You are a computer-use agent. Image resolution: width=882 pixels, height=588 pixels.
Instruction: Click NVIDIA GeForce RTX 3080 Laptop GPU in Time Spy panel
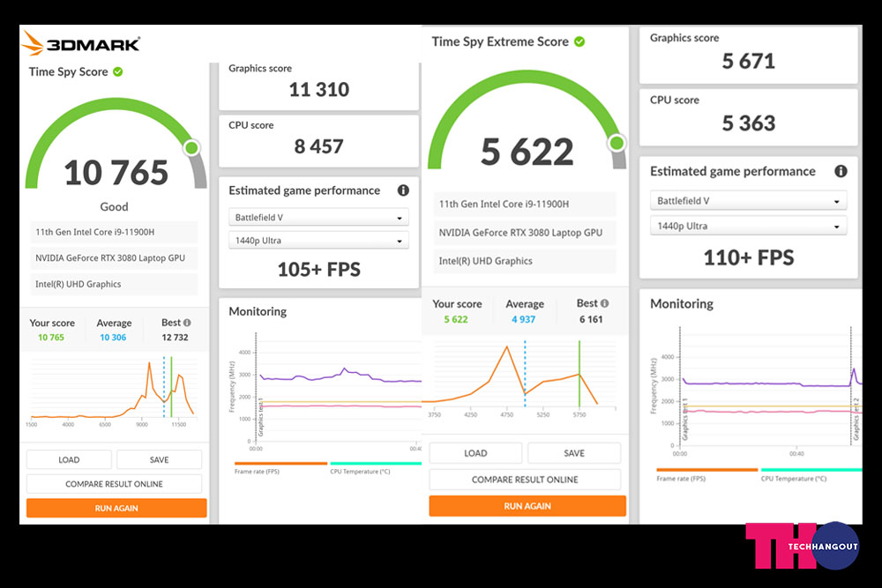click(x=114, y=258)
